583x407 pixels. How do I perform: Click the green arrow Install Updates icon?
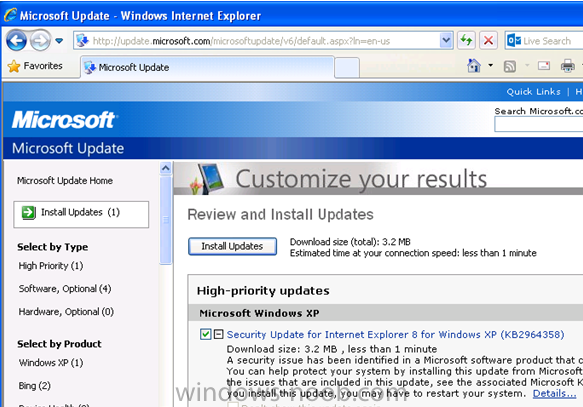(x=29, y=213)
